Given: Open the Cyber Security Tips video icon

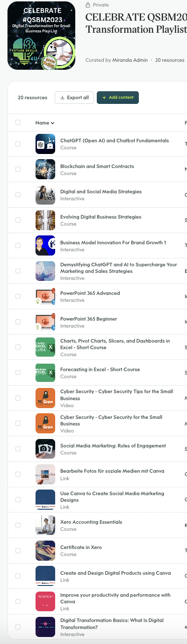Looking at the screenshot, I should pyautogui.click(x=45, y=398).
